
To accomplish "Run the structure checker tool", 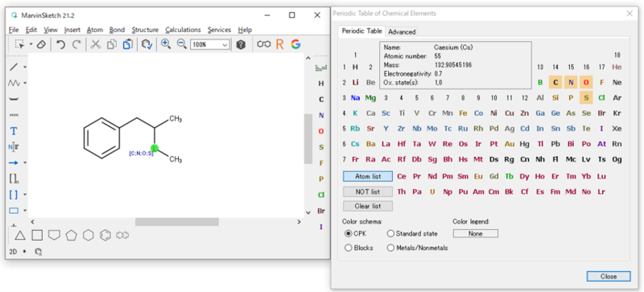I will click(147, 44).
